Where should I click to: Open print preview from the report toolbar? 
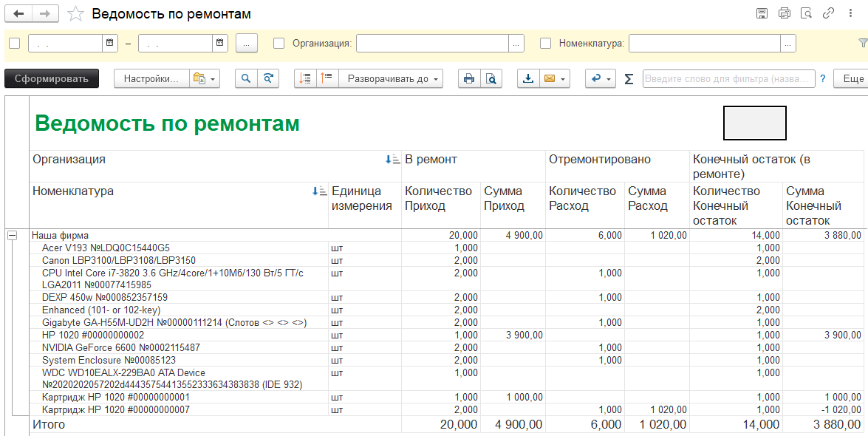(491, 78)
